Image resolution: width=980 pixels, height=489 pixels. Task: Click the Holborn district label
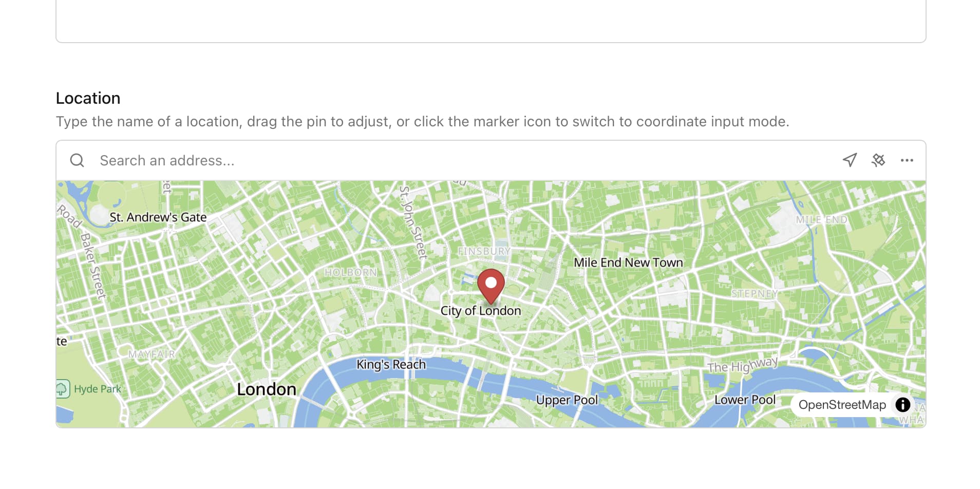(351, 272)
